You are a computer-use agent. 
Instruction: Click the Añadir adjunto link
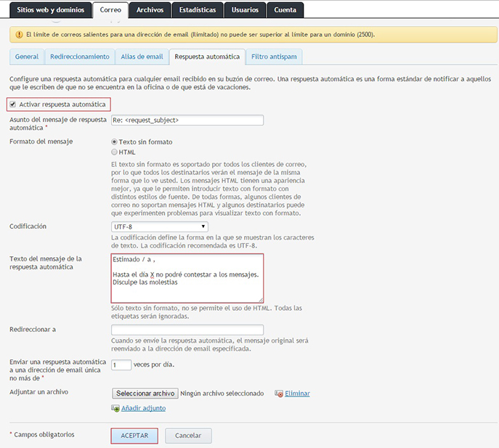pyautogui.click(x=143, y=408)
